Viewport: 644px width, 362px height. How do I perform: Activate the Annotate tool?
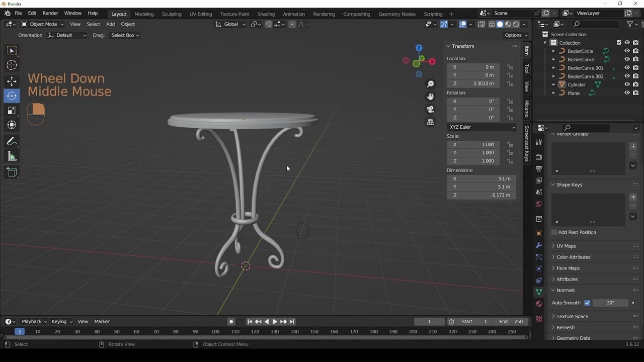(x=12, y=142)
